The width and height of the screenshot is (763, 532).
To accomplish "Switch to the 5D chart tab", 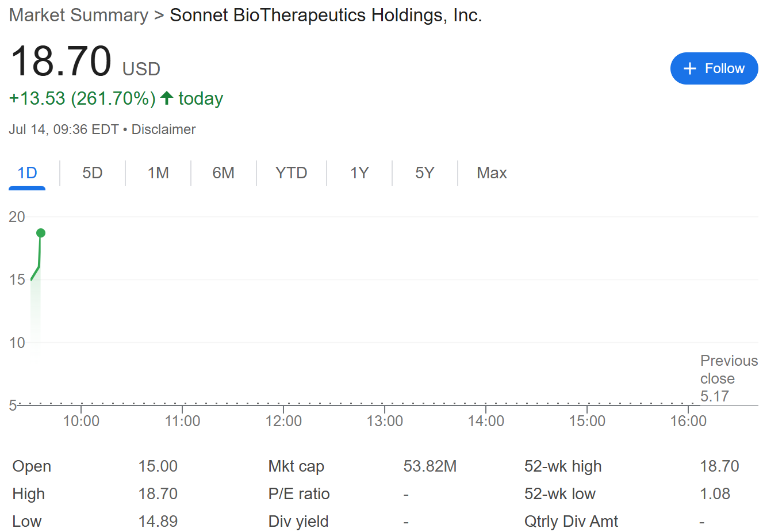I will coord(92,173).
